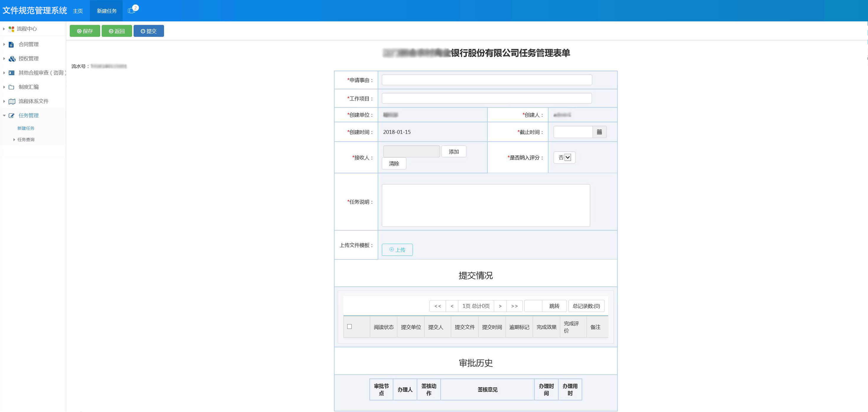Click the 逾期标记 column header
The width and height of the screenshot is (868, 412).
pos(519,327)
